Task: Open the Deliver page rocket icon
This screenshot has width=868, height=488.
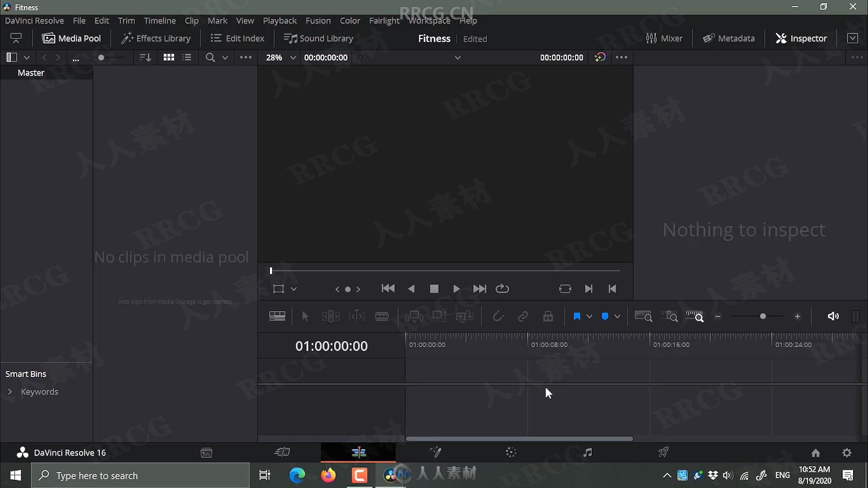Action: 663,452
